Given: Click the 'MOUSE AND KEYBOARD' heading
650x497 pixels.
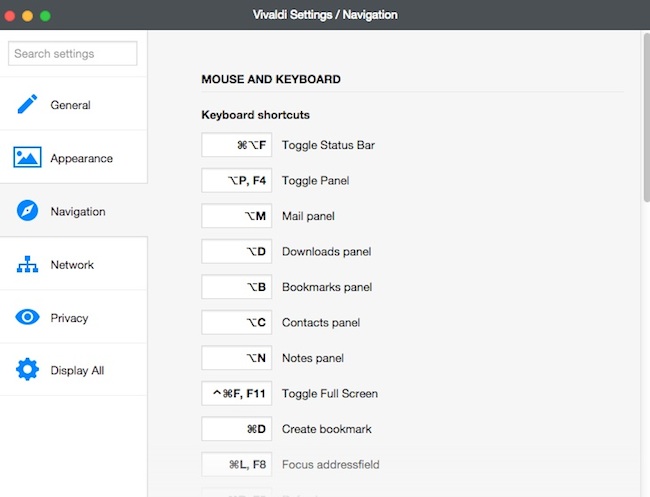Looking at the screenshot, I should click(x=271, y=79).
